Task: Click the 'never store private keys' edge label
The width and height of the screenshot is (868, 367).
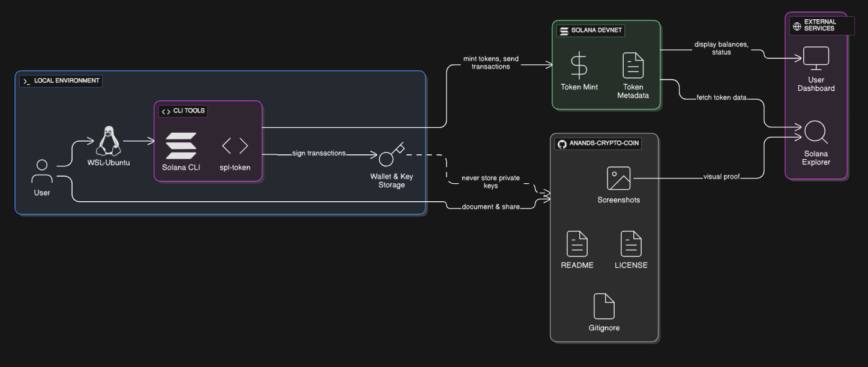Action: [x=491, y=182]
